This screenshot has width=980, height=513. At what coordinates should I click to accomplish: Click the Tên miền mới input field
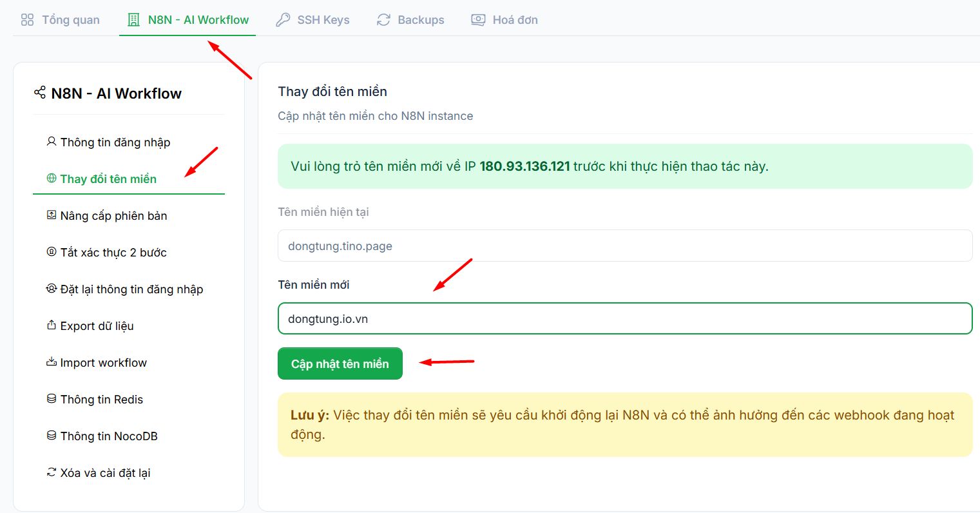click(624, 319)
